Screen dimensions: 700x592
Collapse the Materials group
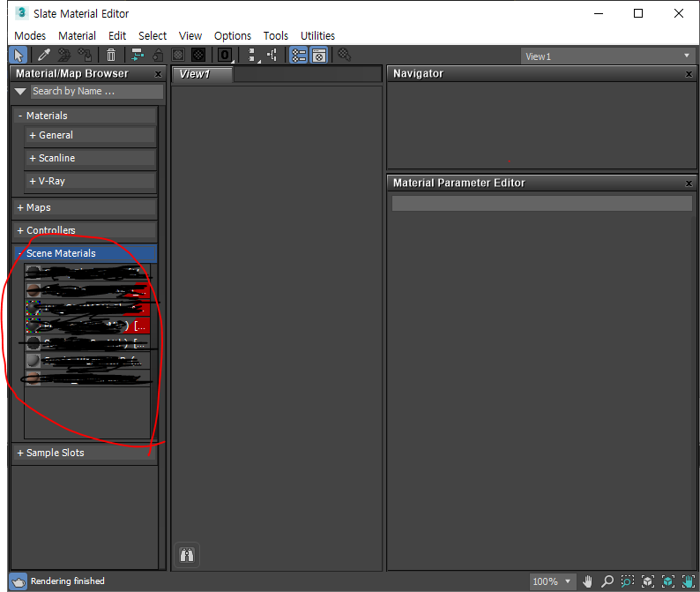pos(85,116)
